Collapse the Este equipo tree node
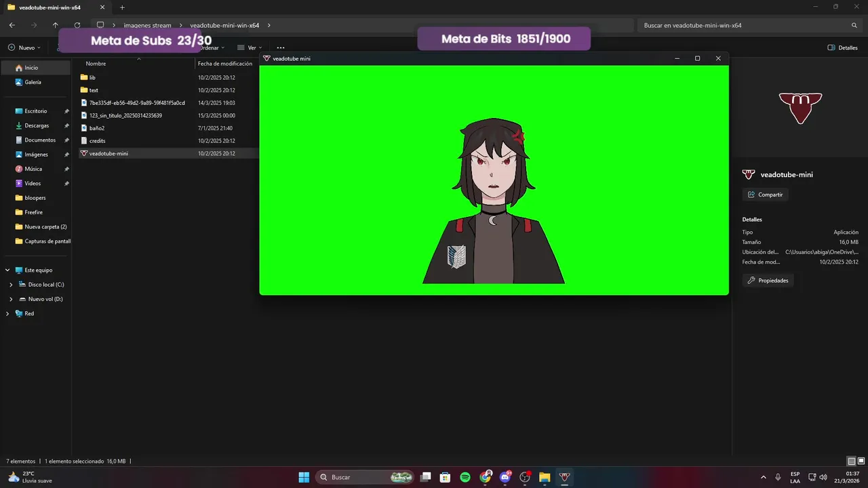Image resolution: width=868 pixels, height=488 pixels. (7, 270)
